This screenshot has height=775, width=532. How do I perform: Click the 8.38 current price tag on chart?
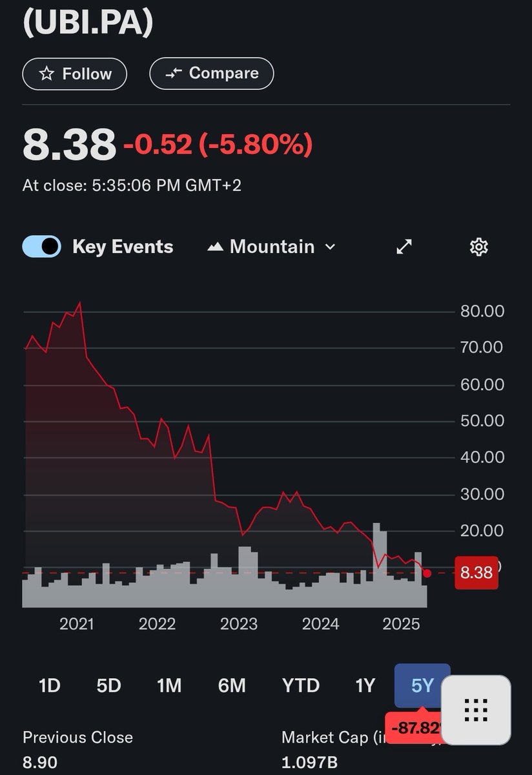476,572
